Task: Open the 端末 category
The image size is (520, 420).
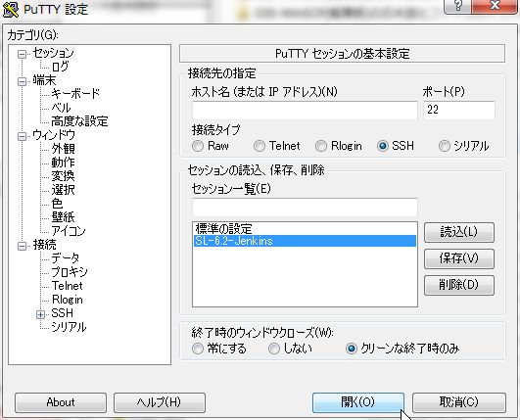Action: coord(44,80)
